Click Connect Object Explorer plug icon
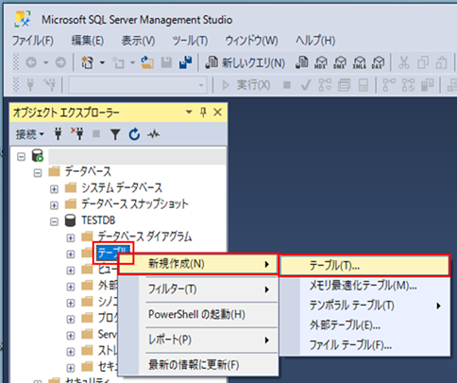 [x=58, y=134]
